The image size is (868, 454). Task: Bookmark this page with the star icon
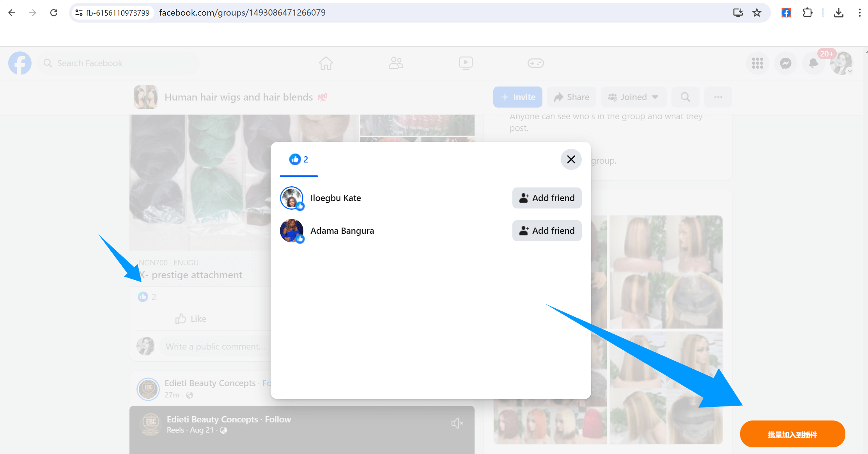(x=757, y=12)
